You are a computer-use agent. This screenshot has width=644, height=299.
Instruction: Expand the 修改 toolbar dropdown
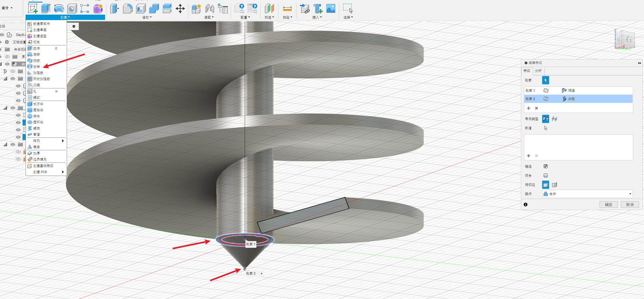pyautogui.click(x=147, y=17)
